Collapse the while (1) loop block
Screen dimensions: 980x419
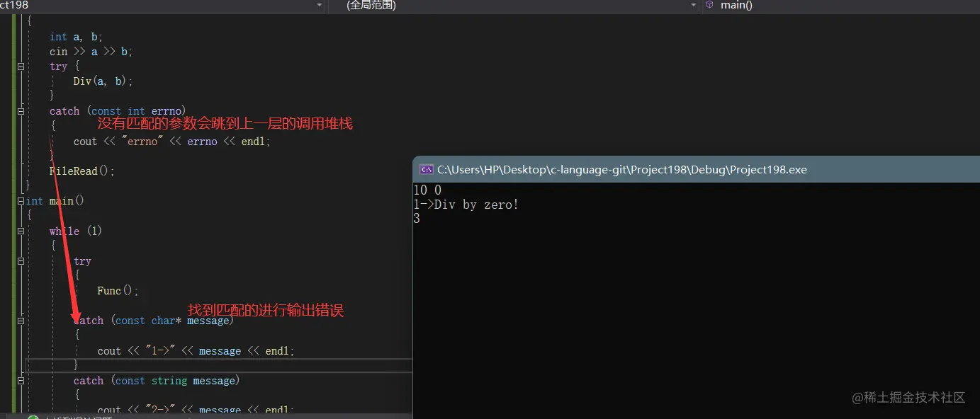[x=21, y=231]
